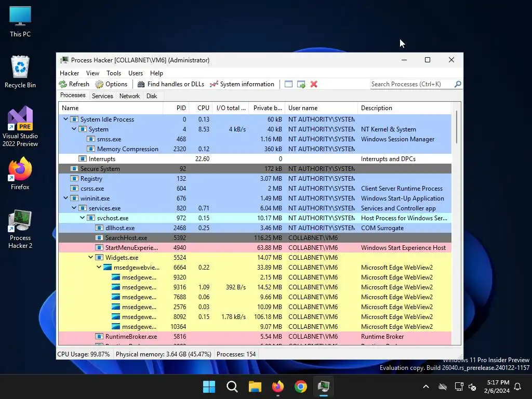
Task: Select the msedgewe row PID 7688
Action: click(255, 297)
